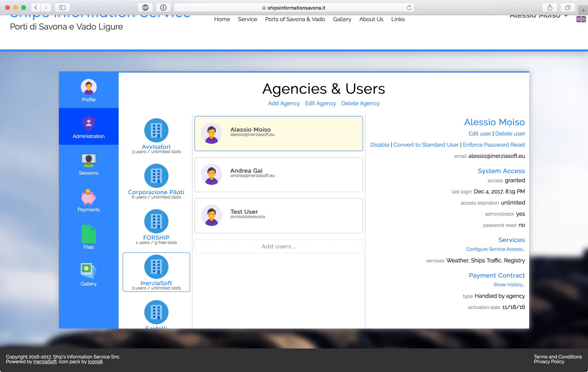The image size is (588, 372).
Task: Switch to the Ports of Savona & Vado page
Action: pos(295,19)
